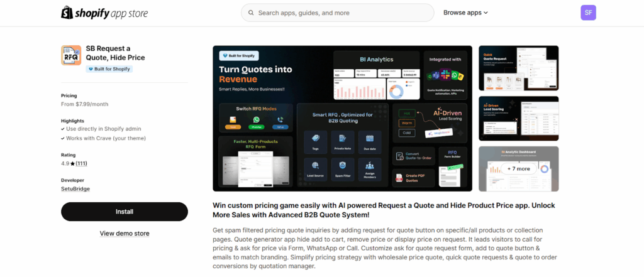Open the AI-Driven Lead Scoring thumbnail
Image resolution: width=644 pixels, height=277 pixels.
click(519, 119)
